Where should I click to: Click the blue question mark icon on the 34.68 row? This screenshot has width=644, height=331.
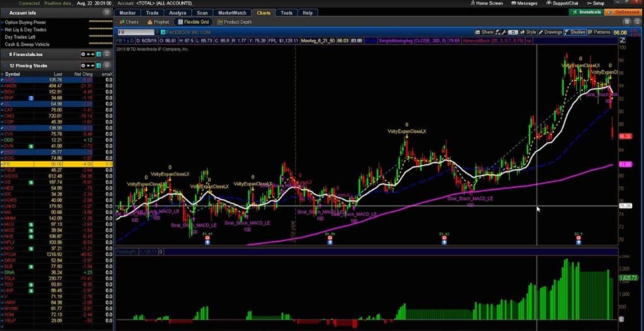coord(31,98)
